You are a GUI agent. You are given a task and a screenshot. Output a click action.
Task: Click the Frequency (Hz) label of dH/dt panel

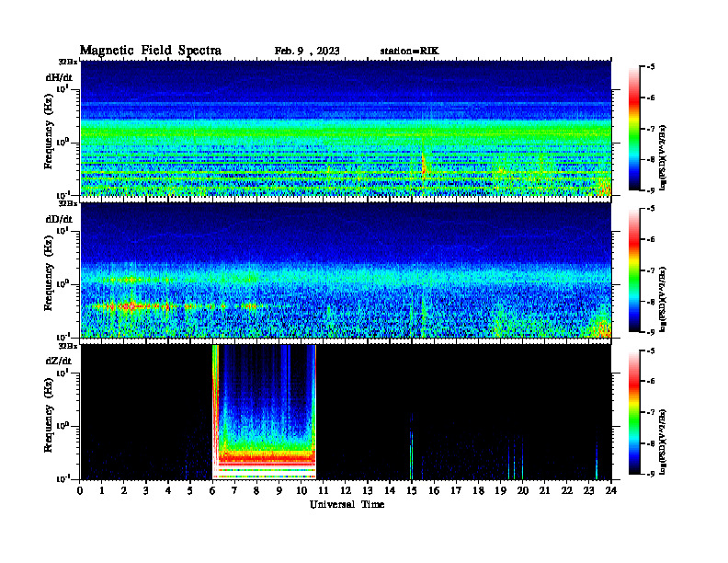pyautogui.click(x=49, y=132)
